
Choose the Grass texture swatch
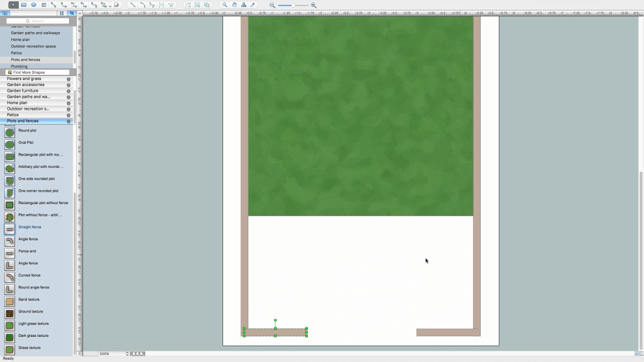(x=9, y=350)
